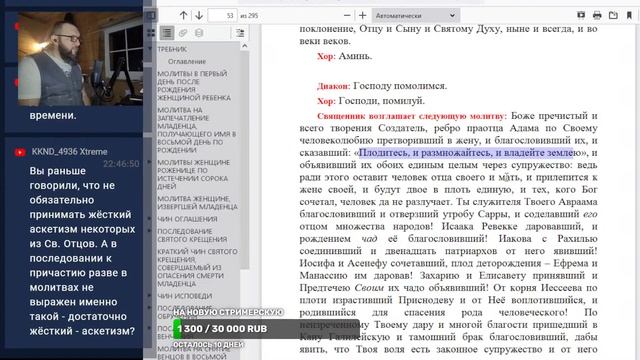Jump to the current outline item

pos(240,33)
